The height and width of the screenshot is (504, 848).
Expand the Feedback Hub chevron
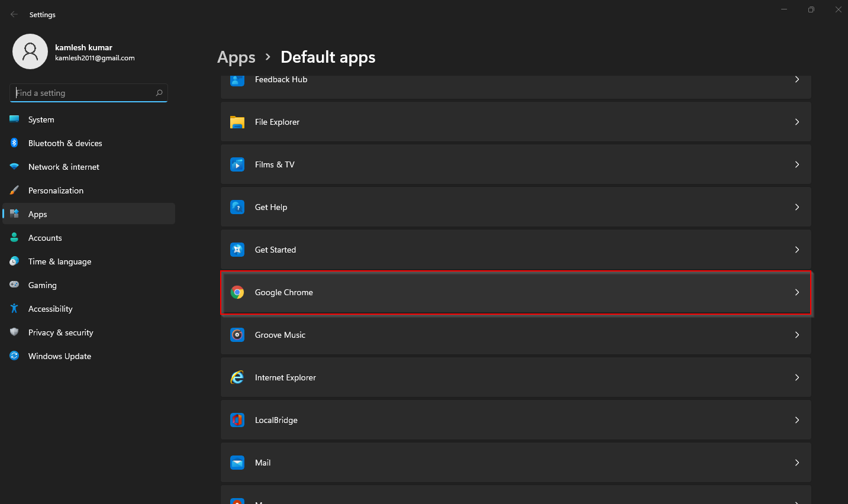tap(797, 79)
